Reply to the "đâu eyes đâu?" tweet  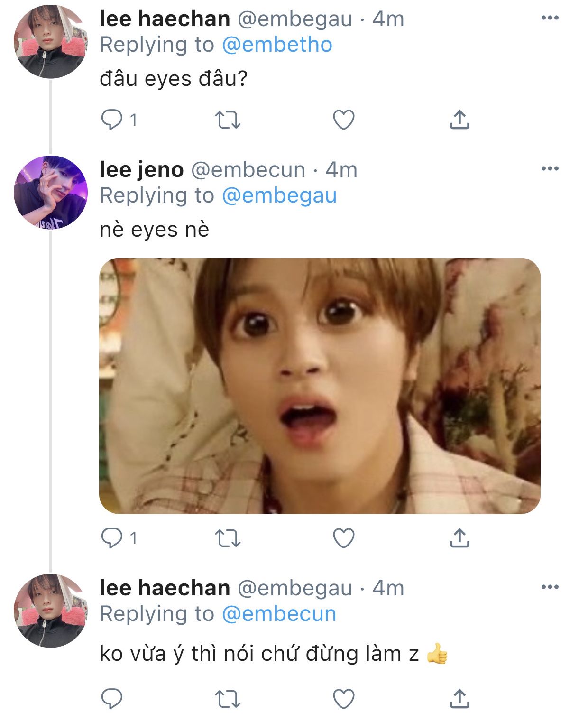(112, 120)
